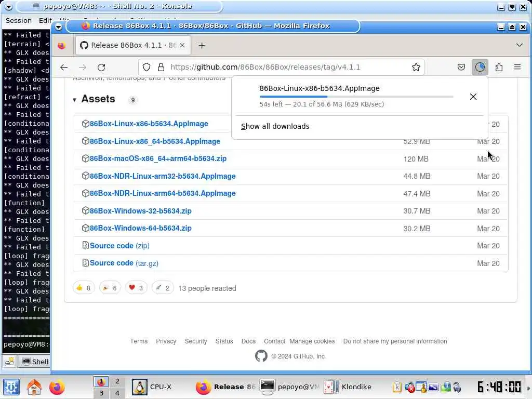The image size is (532, 399).
Task: Open the K menu launcher
Action: (x=11, y=387)
